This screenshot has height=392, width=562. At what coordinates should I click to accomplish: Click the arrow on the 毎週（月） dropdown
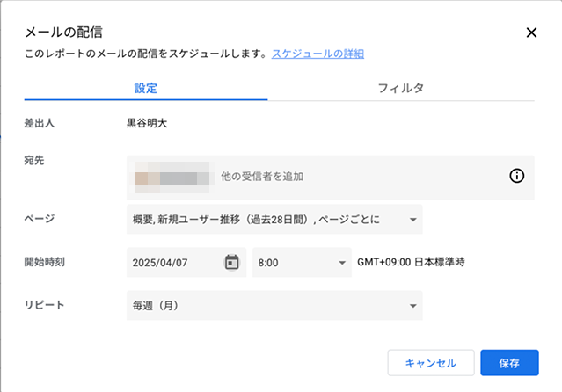412,305
